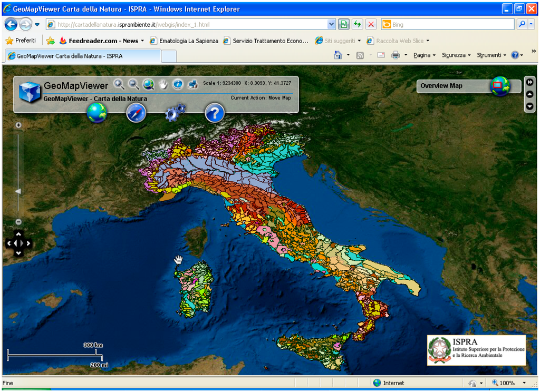Select the zoom in magnifier tool
Image resolution: width=540 pixels, height=392 pixels.
coord(119,84)
